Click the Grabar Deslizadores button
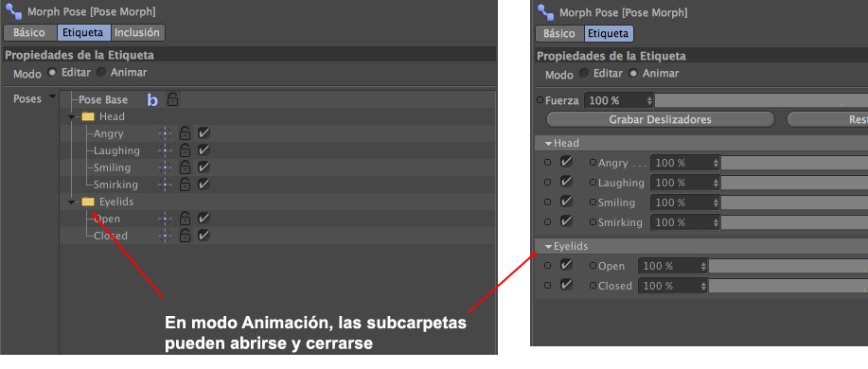 pyautogui.click(x=660, y=119)
